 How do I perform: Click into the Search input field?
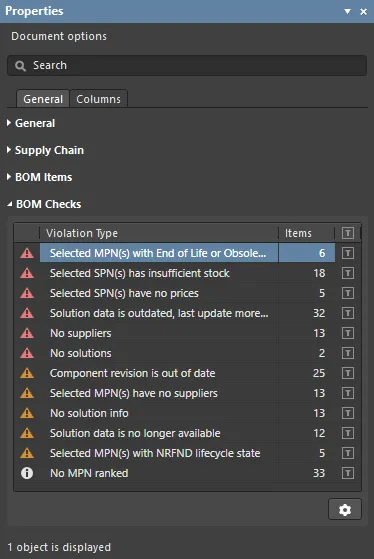point(187,66)
